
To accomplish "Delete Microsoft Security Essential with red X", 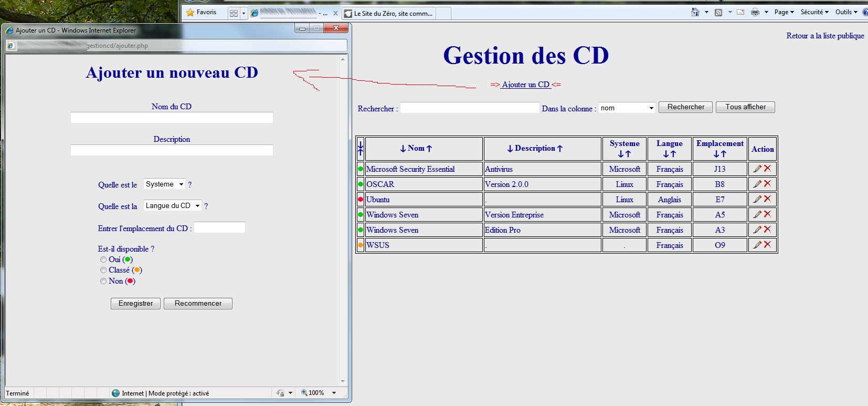I will [767, 169].
